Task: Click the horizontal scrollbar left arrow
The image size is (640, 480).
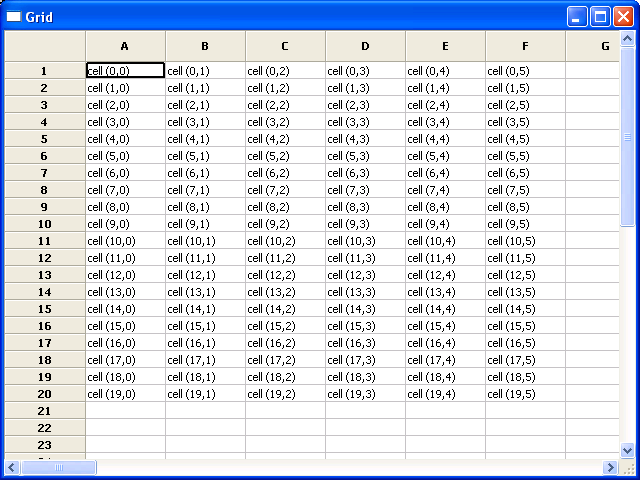Action: click(12, 467)
